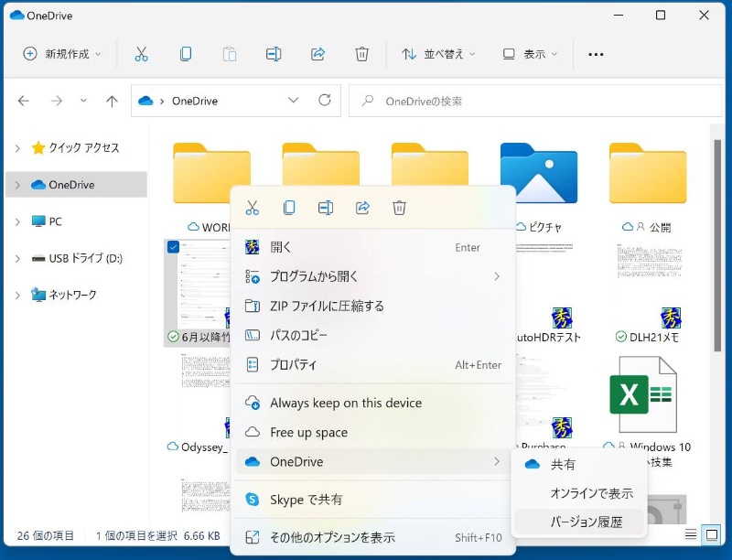This screenshot has width=732, height=560.
Task: Open the 新規作成 dropdown
Action: click(62, 54)
